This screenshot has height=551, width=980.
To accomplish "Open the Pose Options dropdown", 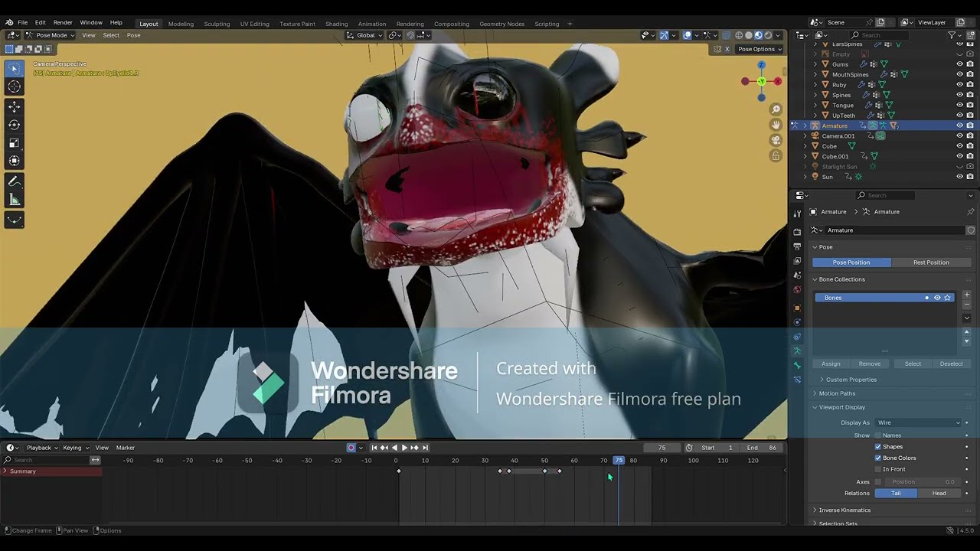I will point(759,49).
